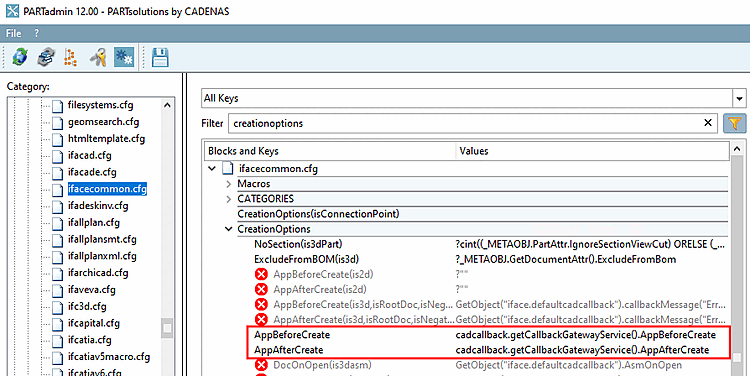Screen dimensions: 750x376
Task: Toggle red X on AppAfterCreate(is2d) key
Action: (261, 289)
